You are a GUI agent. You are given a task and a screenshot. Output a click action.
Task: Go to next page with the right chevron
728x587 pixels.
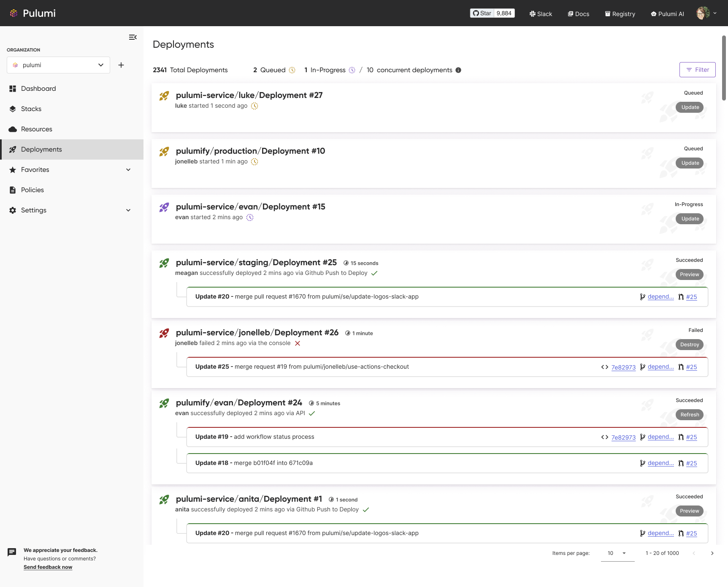tap(712, 553)
